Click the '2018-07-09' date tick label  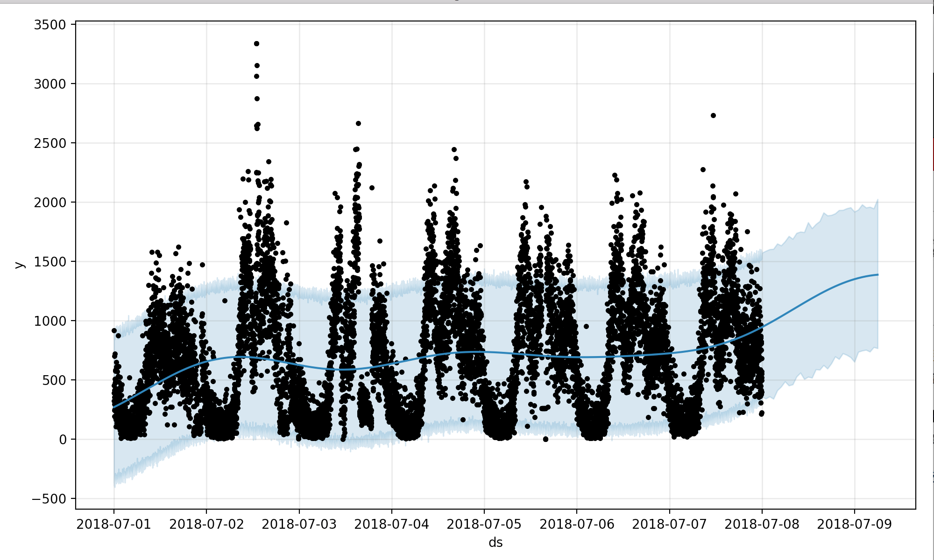pos(854,524)
